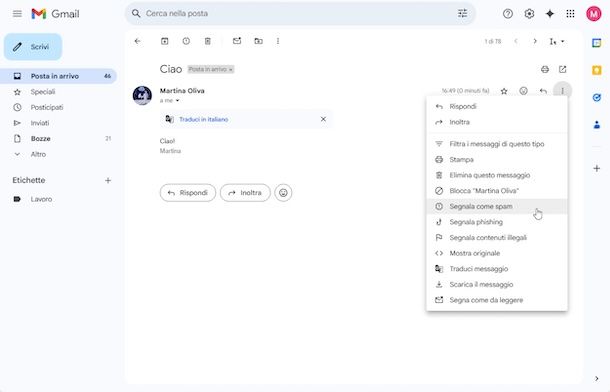Choose 'Scarica il messaggio'
This screenshot has width=610, height=392.
click(497, 284)
